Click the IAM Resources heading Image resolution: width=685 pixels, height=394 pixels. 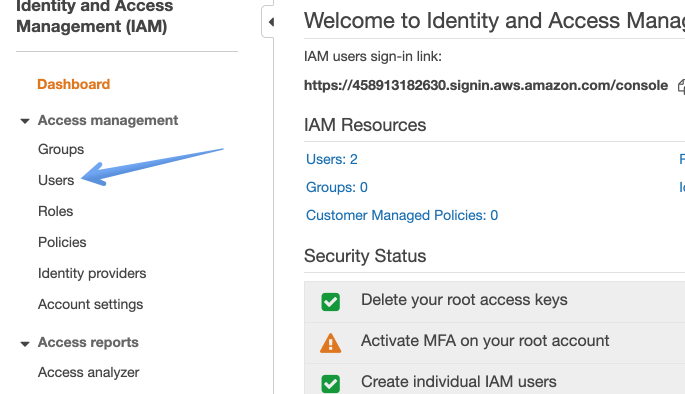(x=365, y=125)
